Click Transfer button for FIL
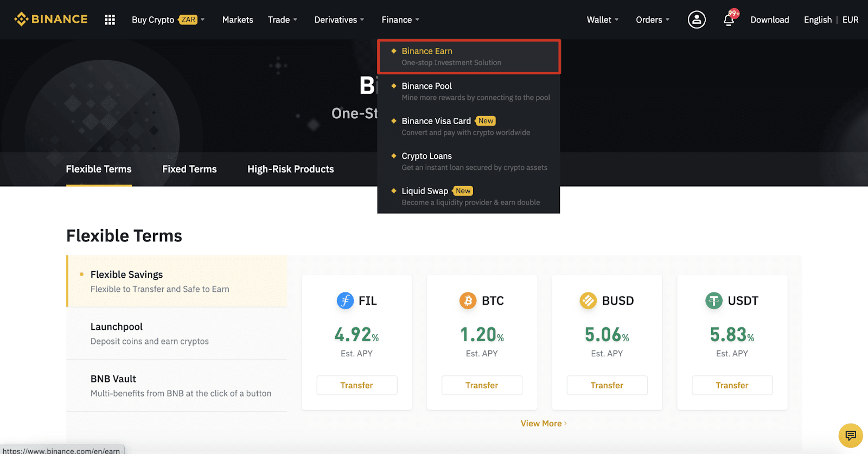Screen dimensions: 868x454 click(357, 385)
